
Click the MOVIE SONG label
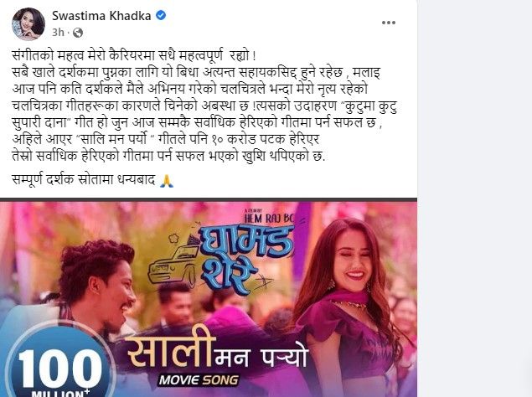point(199,379)
